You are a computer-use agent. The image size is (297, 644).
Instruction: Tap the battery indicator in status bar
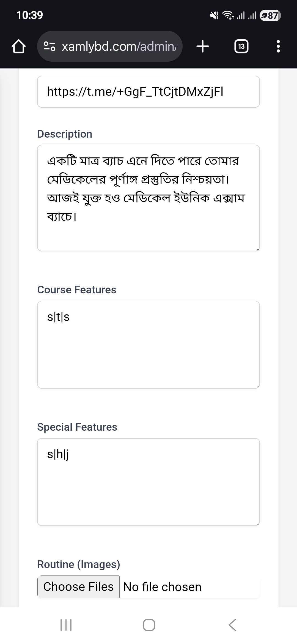coord(270,15)
